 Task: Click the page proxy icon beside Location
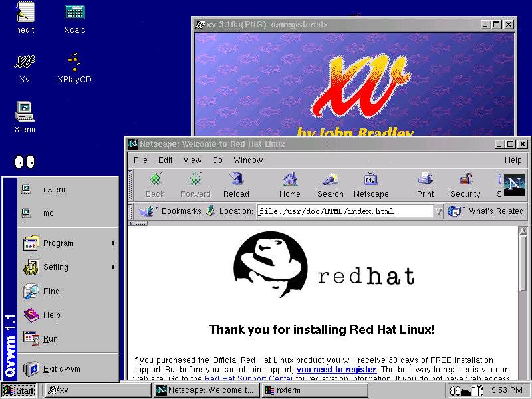coord(210,211)
